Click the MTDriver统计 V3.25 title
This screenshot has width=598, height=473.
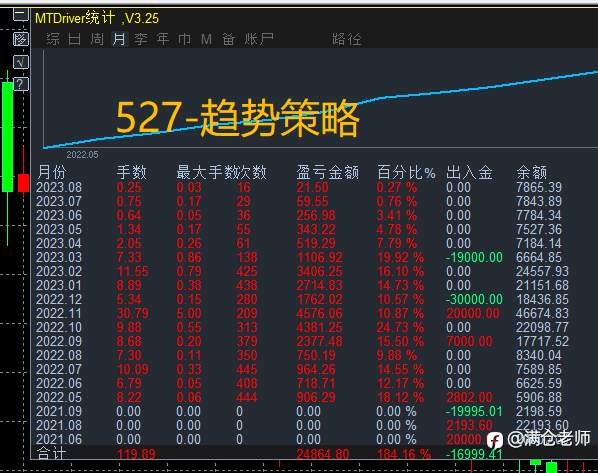[x=97, y=18]
